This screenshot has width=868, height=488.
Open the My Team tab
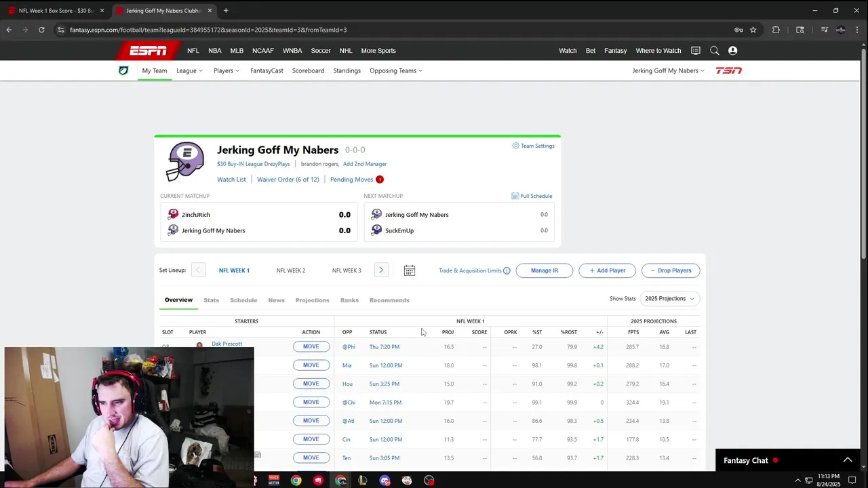click(x=155, y=70)
